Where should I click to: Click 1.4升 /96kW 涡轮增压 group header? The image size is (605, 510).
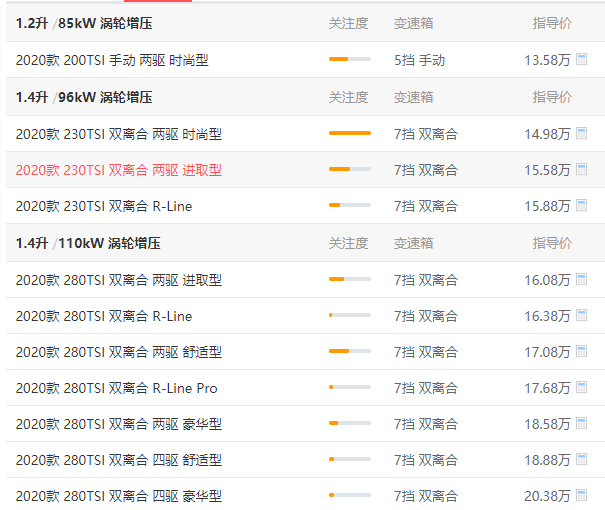pyautogui.click(x=84, y=97)
